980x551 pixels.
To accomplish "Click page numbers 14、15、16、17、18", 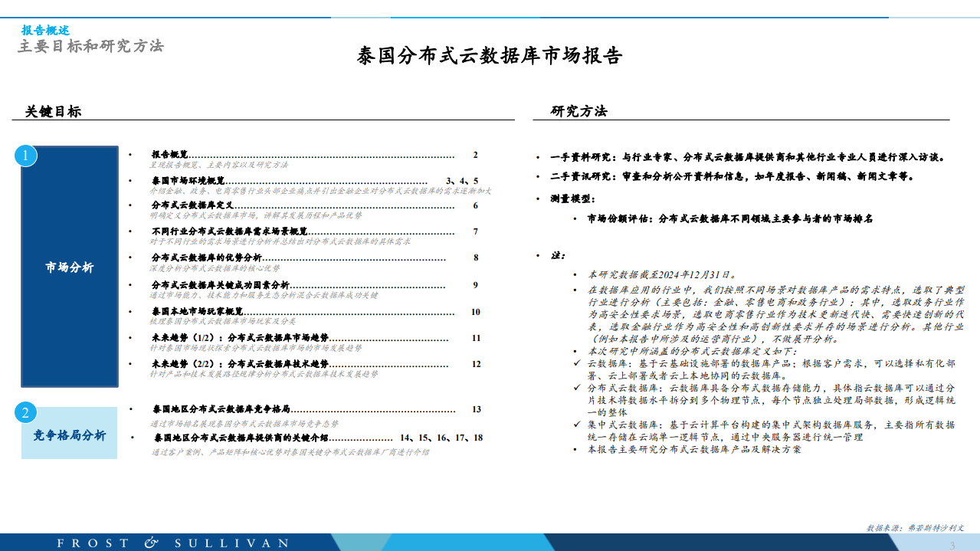I will coord(446,438).
